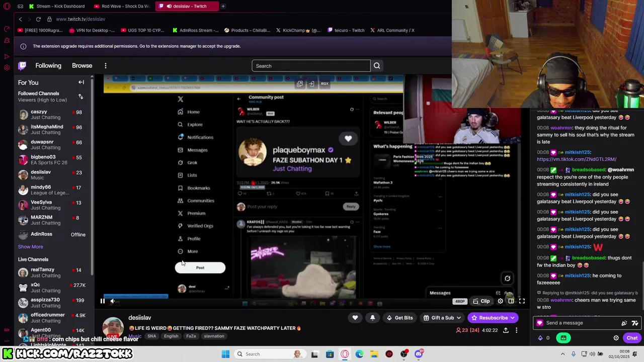Open VPN for Desktop bookmark
Viewport: 644px width, 362px height.
click(x=92, y=30)
